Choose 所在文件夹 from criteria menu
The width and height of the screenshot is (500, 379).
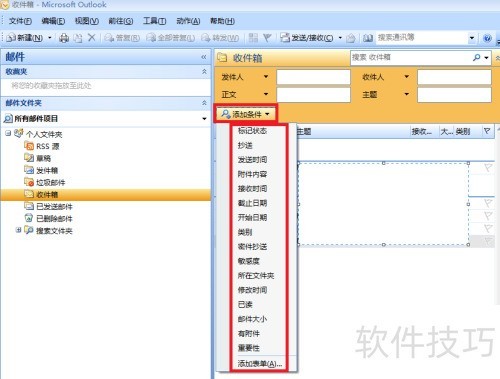pyautogui.click(x=256, y=276)
